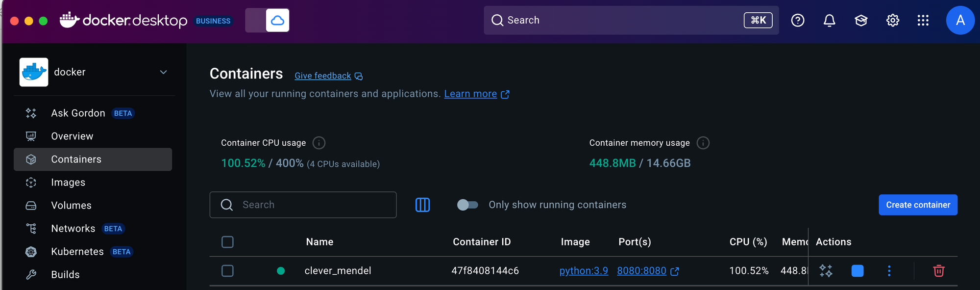Image resolution: width=980 pixels, height=290 pixels.
Task: Click the Containers cube icon
Action: coord(31,159)
